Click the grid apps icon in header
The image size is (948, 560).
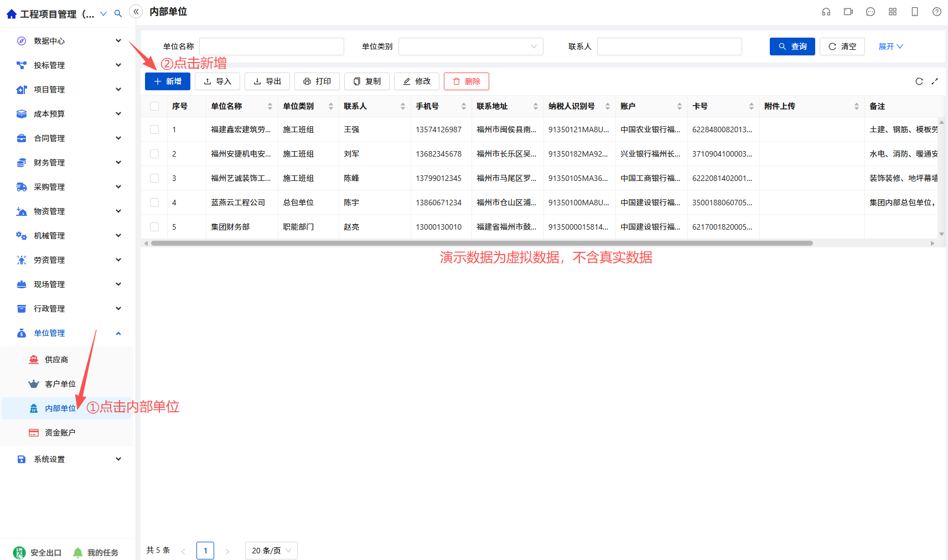(893, 12)
